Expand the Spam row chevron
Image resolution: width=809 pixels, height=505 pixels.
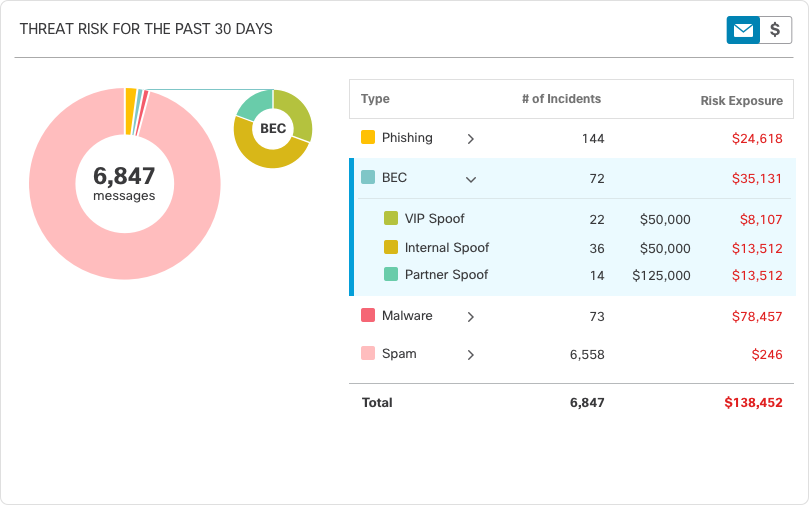point(471,355)
